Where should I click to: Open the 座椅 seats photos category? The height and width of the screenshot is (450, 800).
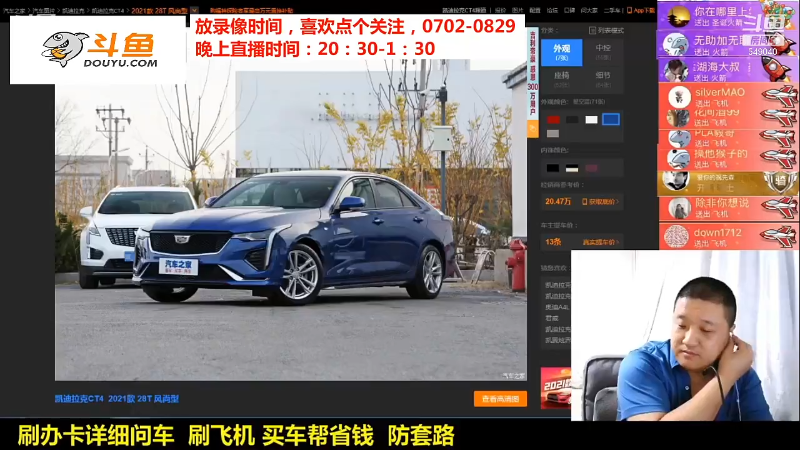[x=561, y=79]
